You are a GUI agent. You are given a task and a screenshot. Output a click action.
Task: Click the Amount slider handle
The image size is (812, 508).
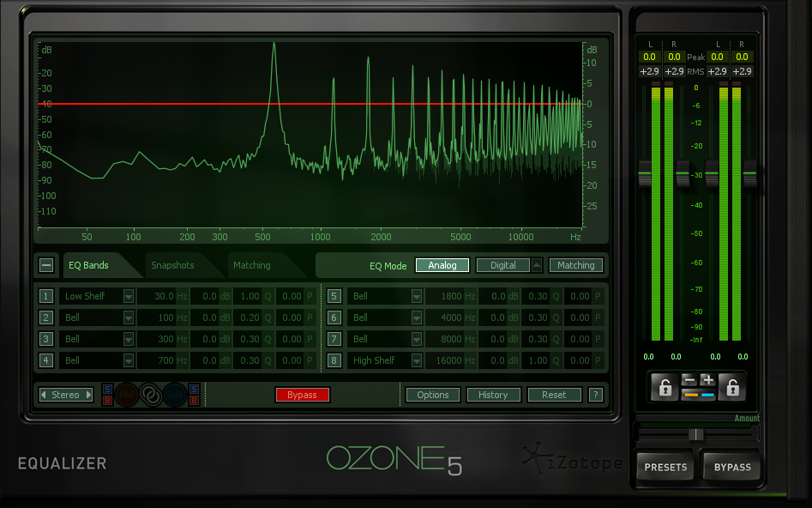pyautogui.click(x=696, y=434)
